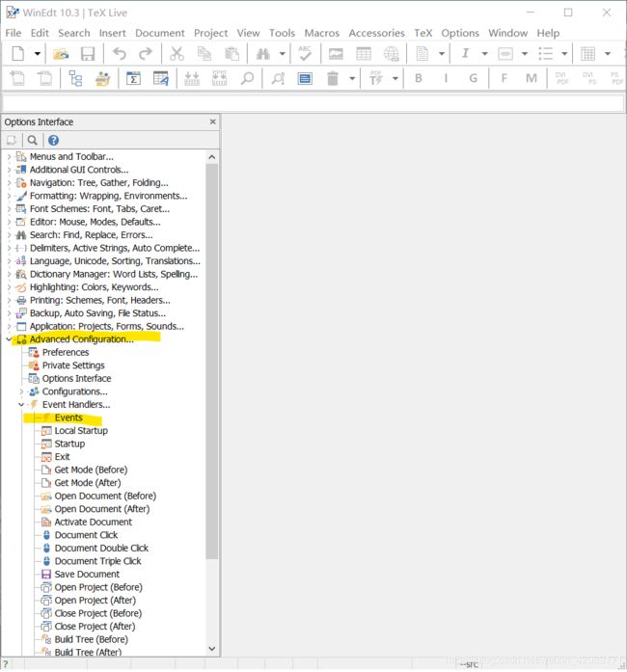
Task: Click the tree scrollbar up arrow
Action: [212, 157]
